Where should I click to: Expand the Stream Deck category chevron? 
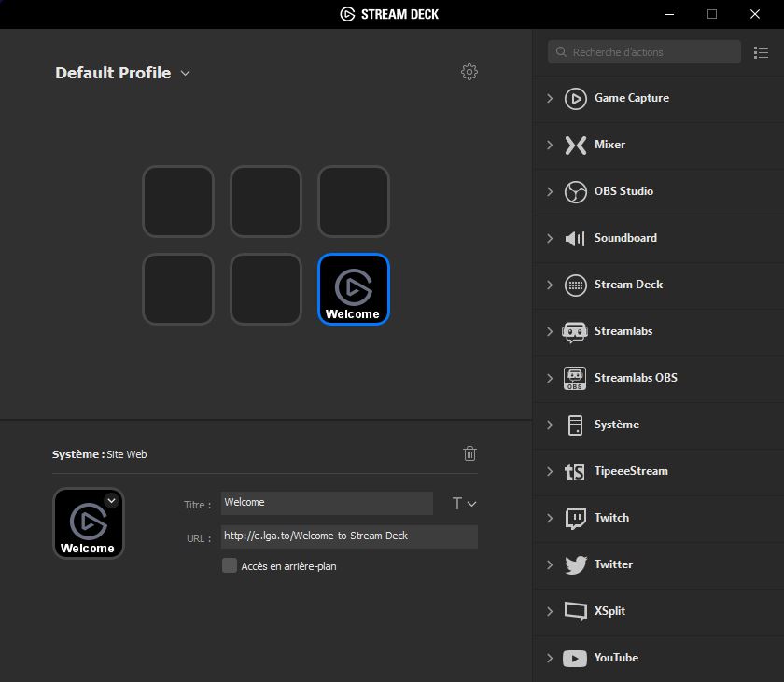[x=550, y=285]
